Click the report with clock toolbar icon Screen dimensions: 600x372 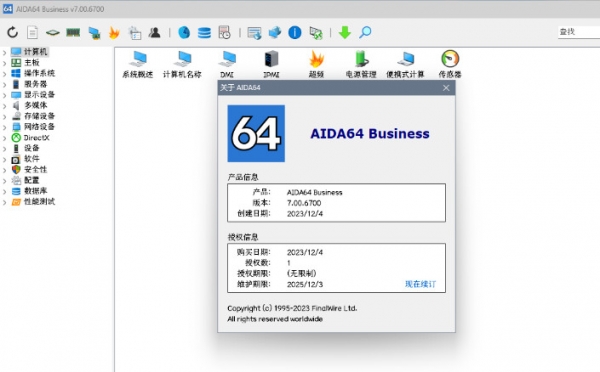[225, 33]
